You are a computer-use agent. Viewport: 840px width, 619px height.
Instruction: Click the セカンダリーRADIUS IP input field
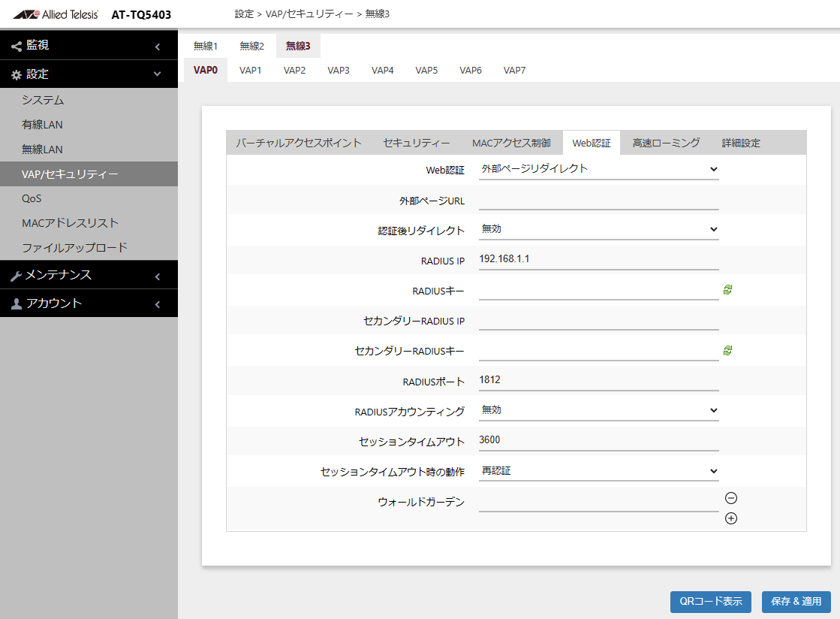point(598,320)
